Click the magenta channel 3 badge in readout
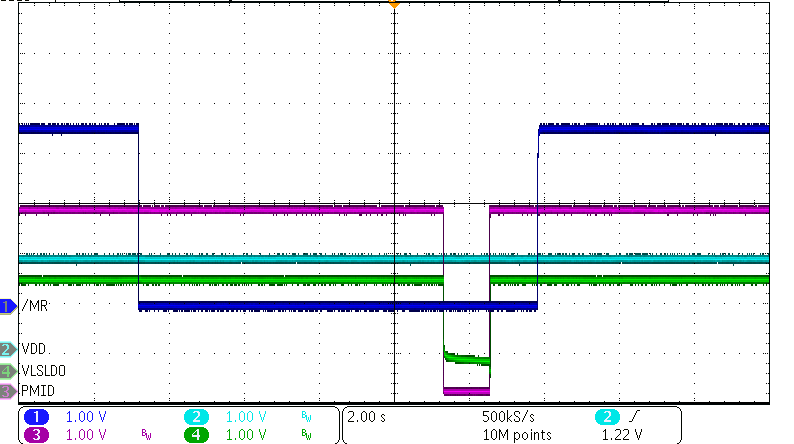 point(36,434)
